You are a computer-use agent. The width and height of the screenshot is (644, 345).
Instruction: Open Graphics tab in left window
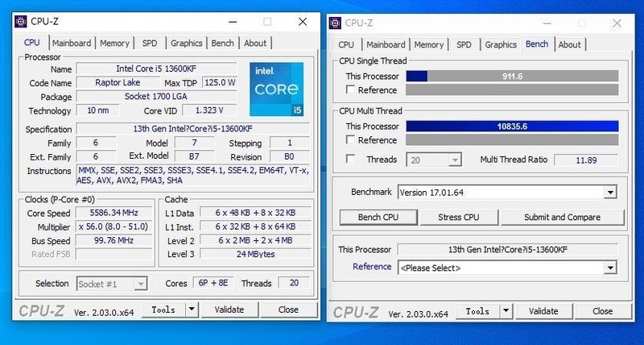pos(187,44)
